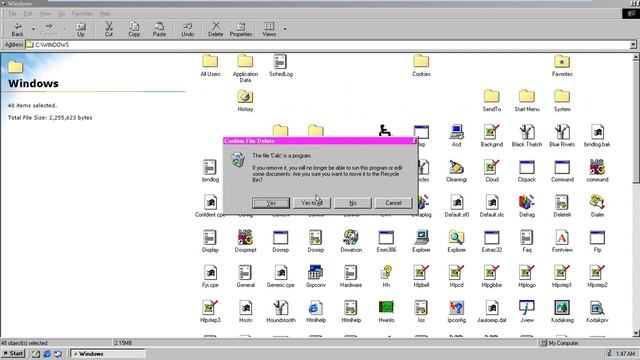Select the Ipconfig program icon

pos(456,311)
